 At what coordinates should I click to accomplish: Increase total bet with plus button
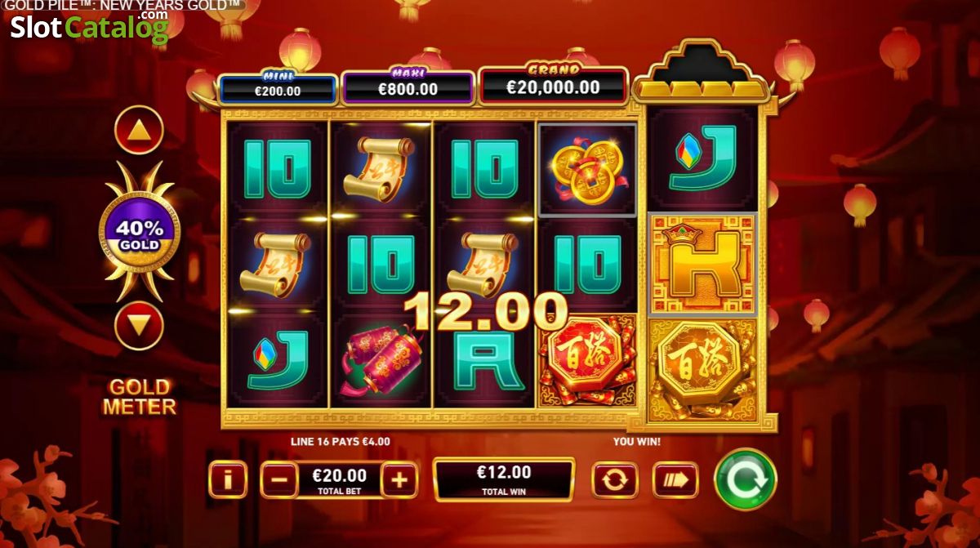[x=399, y=480]
